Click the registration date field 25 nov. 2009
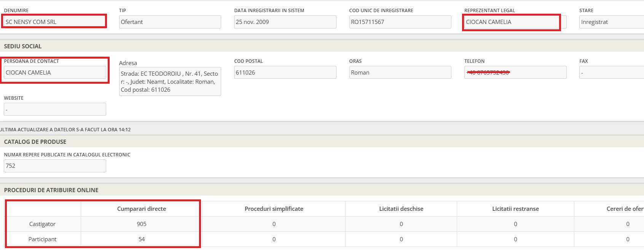Viewport: 644px width, 250px height. pos(285,22)
